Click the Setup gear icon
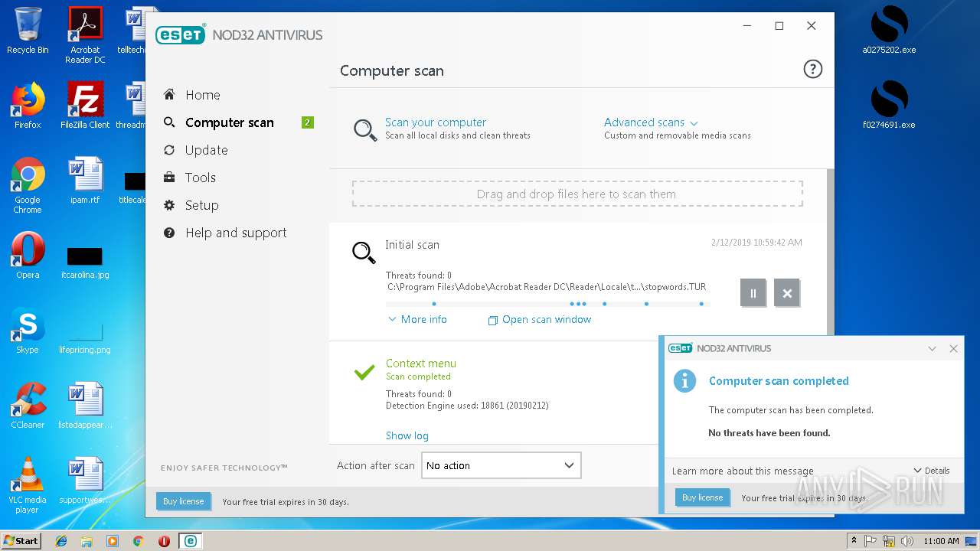The image size is (980, 551). [169, 205]
